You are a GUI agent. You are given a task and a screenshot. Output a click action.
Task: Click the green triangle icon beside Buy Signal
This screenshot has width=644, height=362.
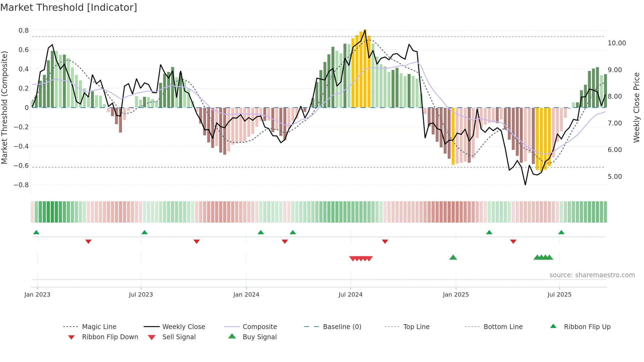[x=232, y=336]
